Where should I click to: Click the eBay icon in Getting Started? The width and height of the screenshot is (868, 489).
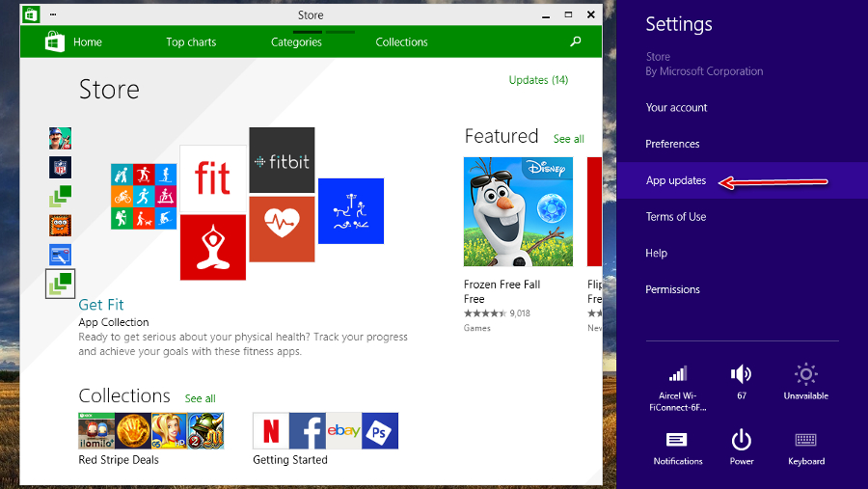343,430
